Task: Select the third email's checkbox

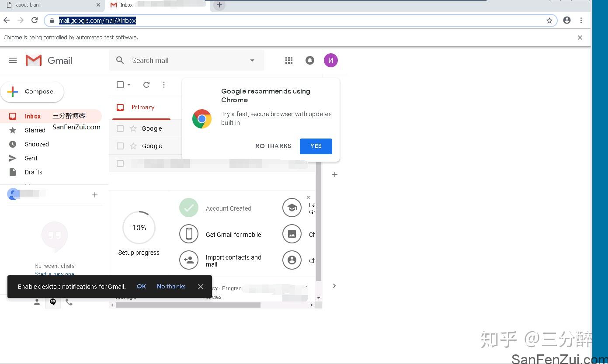Action: (x=120, y=163)
